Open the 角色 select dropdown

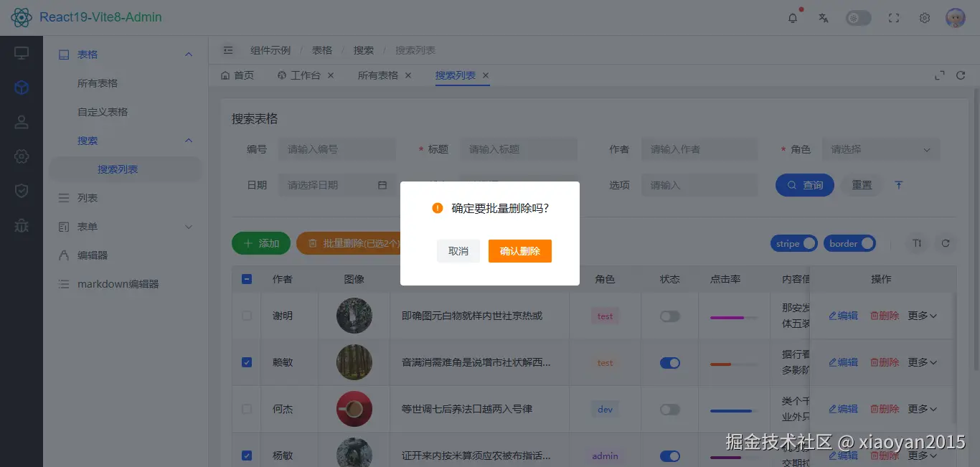pyautogui.click(x=881, y=149)
